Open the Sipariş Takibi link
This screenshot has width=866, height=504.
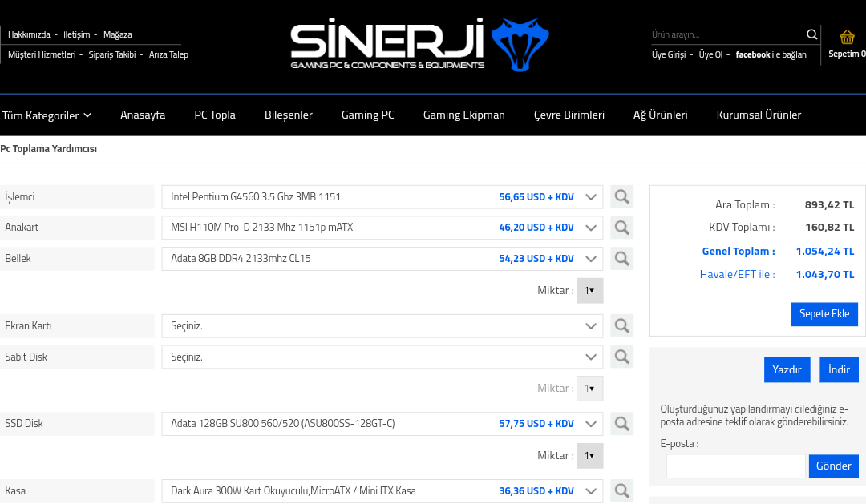tap(112, 54)
